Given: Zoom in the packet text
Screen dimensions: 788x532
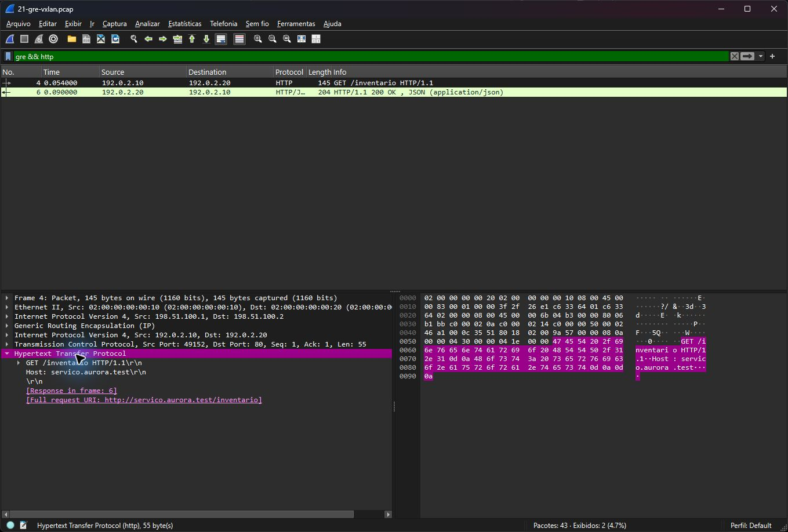Looking at the screenshot, I should 258,39.
